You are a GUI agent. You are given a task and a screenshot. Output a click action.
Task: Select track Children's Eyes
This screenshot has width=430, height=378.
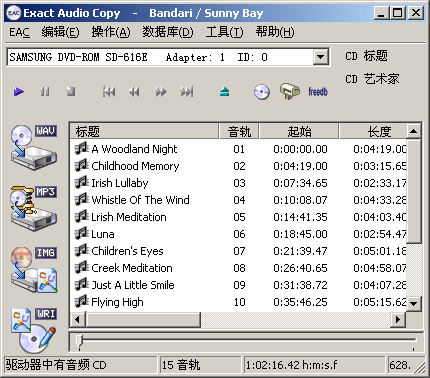tap(127, 251)
